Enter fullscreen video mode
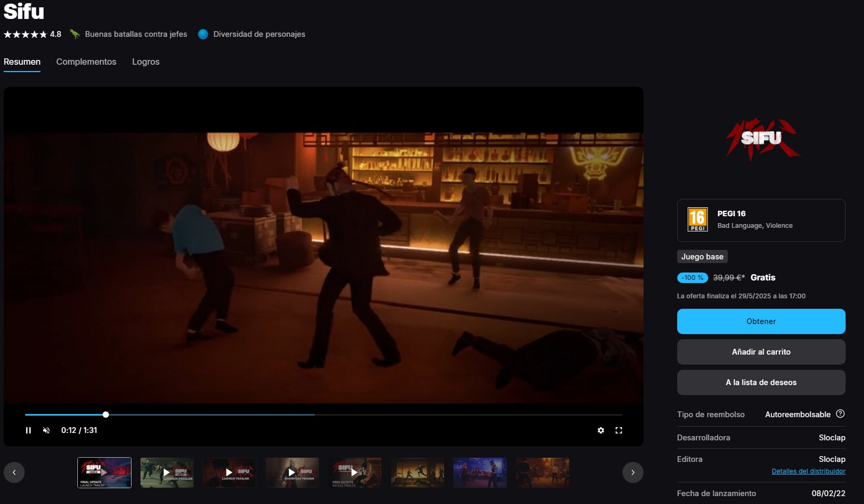864x504 pixels. 619,430
